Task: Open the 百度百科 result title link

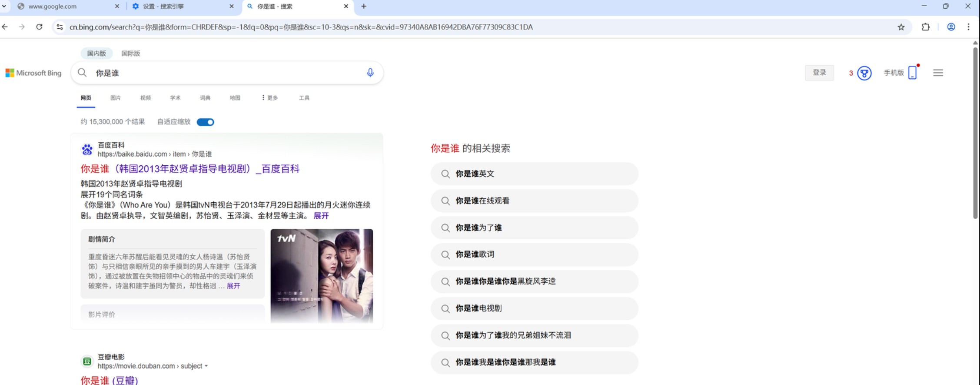Action: click(190, 169)
